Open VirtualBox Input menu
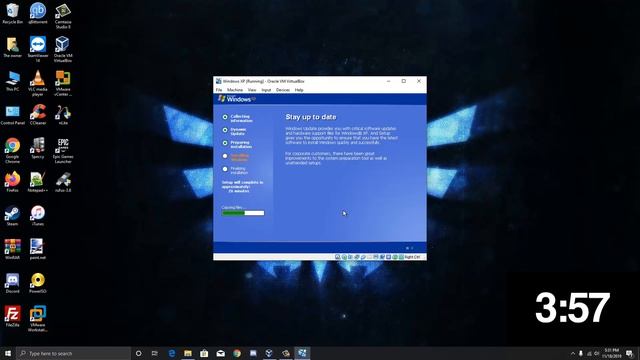Image resolution: width=640 pixels, height=360 pixels. point(266,90)
